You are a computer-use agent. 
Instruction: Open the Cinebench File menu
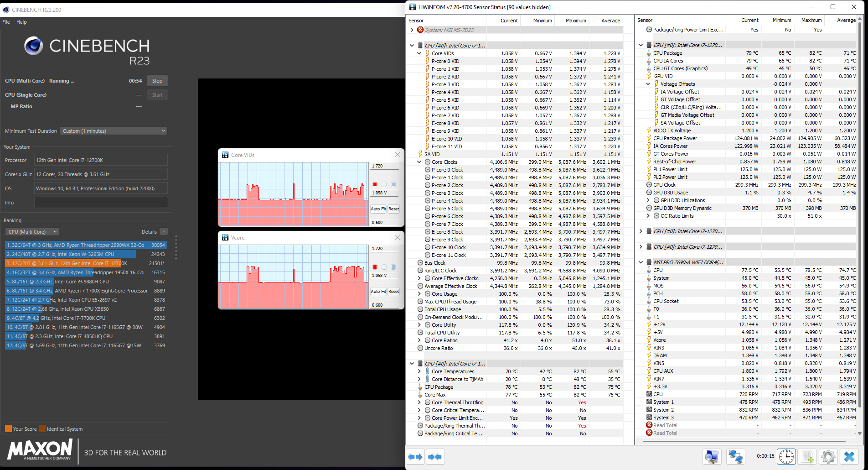[x=6, y=22]
